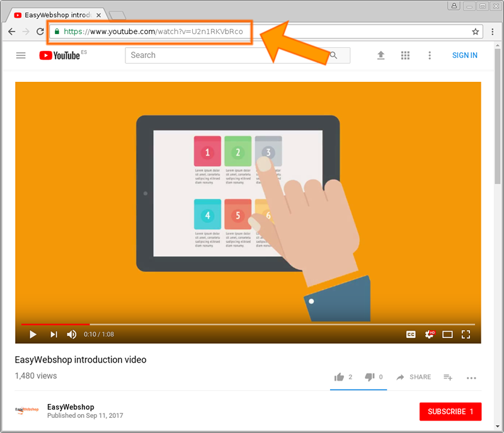Image resolution: width=504 pixels, height=433 pixels.
Task: Click the YouTube logo to go home
Action: pos(60,55)
